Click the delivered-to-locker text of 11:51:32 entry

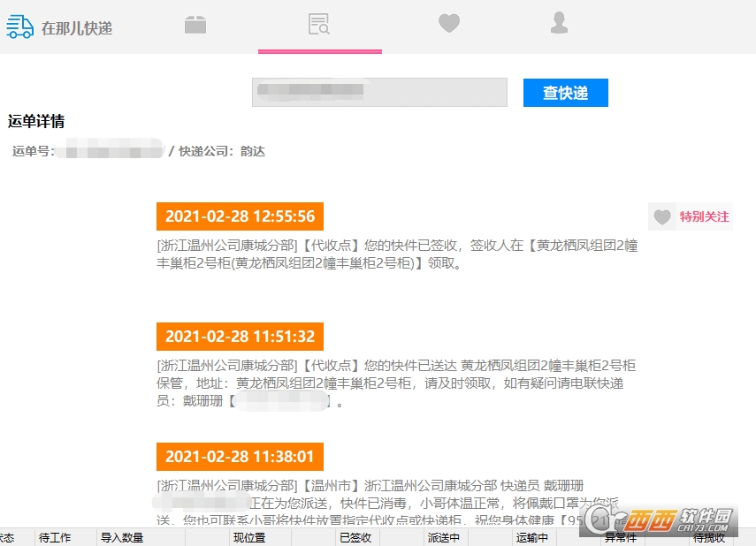point(396,383)
